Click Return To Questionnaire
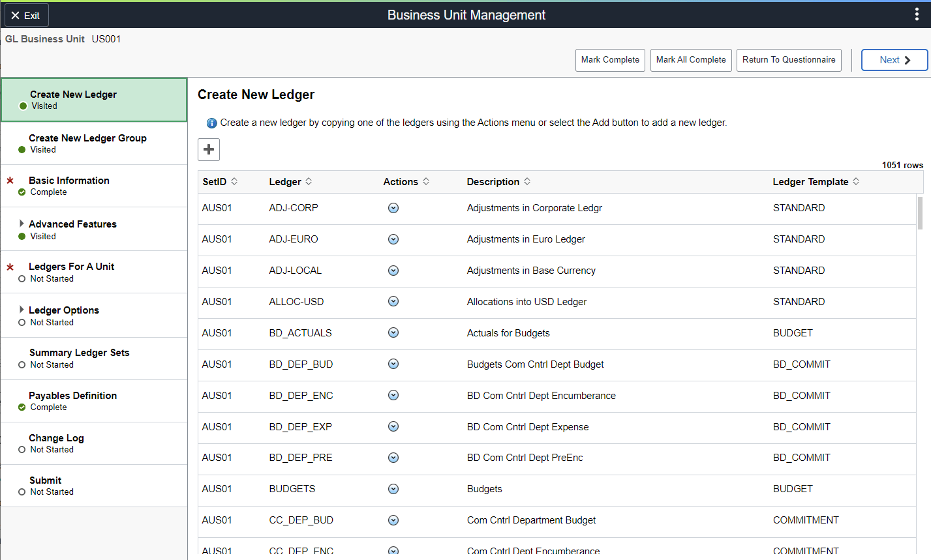This screenshot has width=931, height=560. tap(788, 59)
